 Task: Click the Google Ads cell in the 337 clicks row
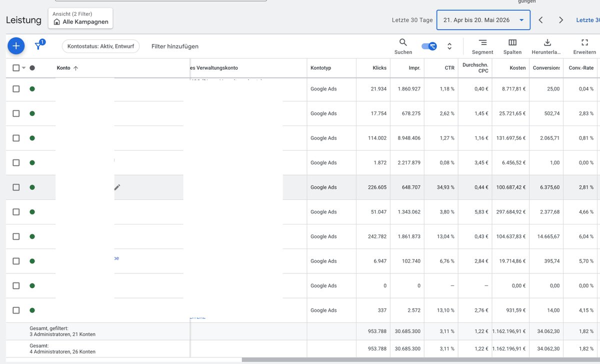[x=323, y=310]
